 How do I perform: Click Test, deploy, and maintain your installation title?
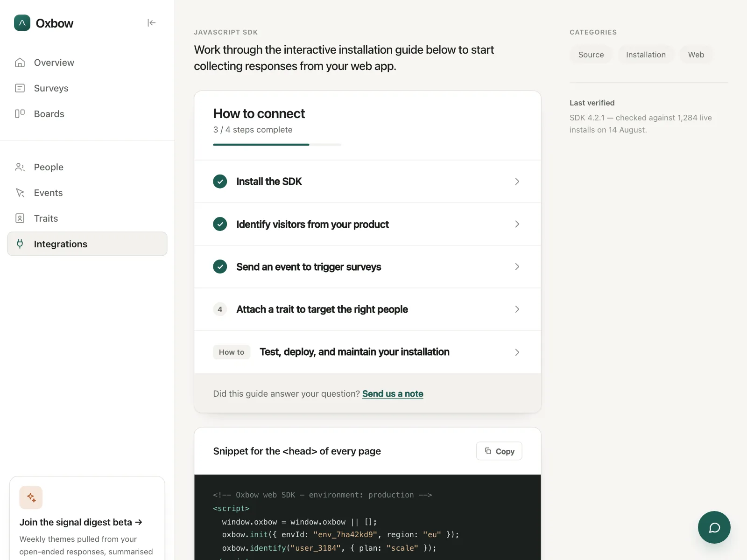coord(354,352)
